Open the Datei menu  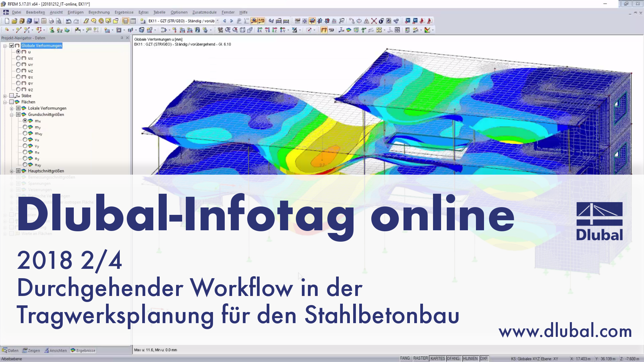tap(16, 12)
